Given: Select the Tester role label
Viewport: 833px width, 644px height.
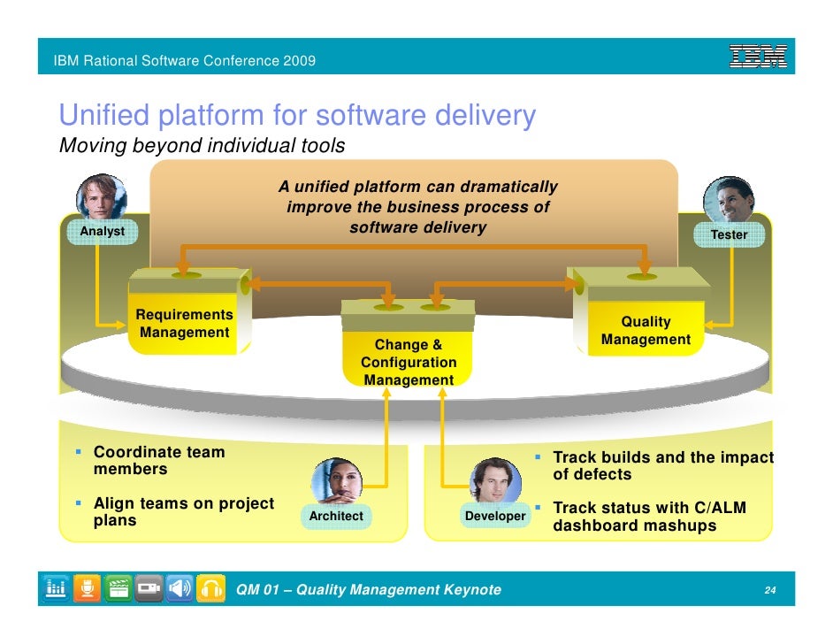Looking at the screenshot, I should [x=729, y=234].
